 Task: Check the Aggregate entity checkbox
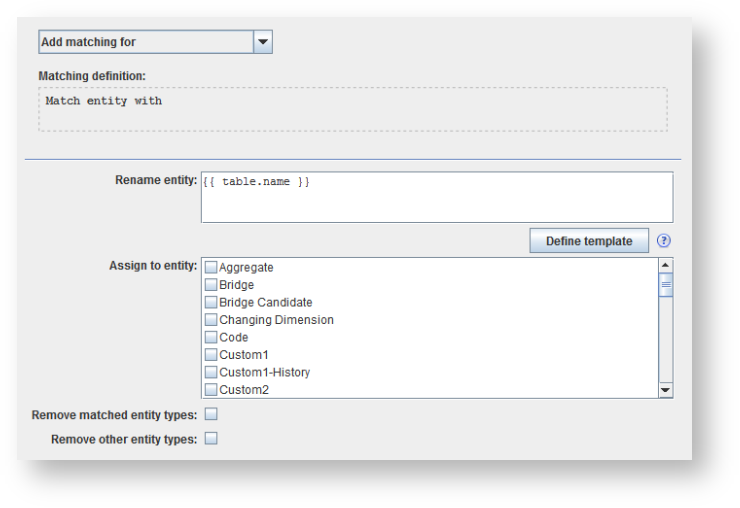click(x=211, y=267)
